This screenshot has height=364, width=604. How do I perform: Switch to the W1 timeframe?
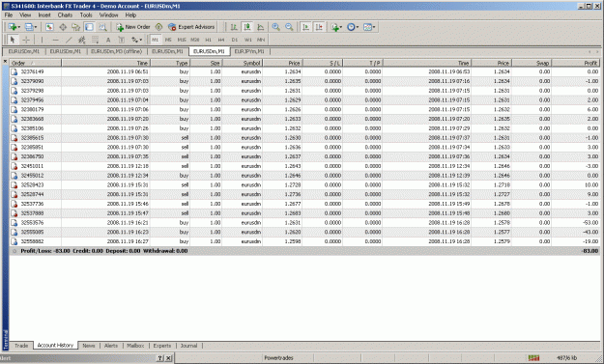click(x=247, y=40)
